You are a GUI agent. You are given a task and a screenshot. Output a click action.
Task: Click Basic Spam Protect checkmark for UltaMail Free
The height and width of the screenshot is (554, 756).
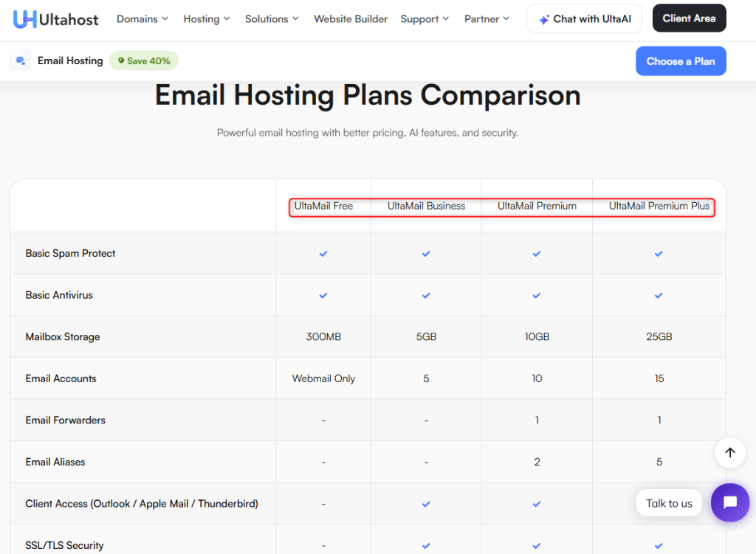323,254
